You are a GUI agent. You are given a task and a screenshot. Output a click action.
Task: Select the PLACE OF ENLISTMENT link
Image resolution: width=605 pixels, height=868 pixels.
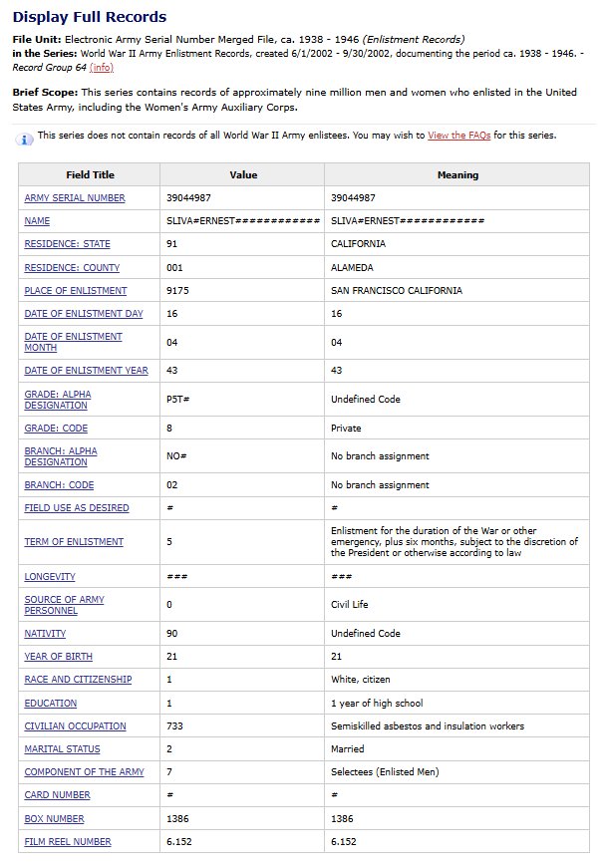(x=76, y=291)
